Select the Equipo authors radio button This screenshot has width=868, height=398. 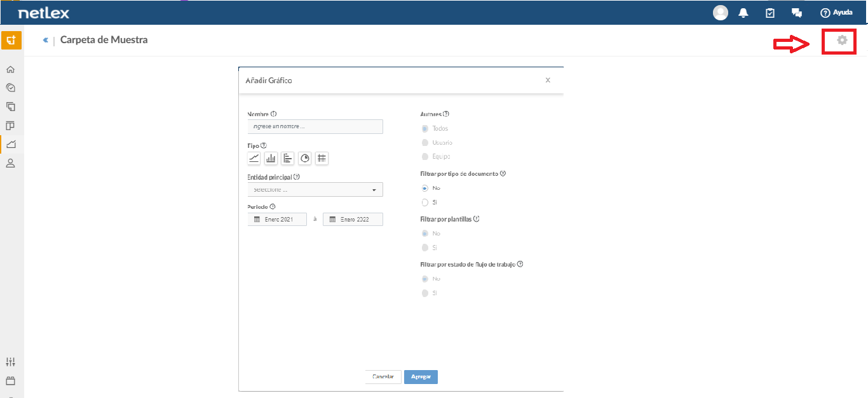click(x=425, y=156)
